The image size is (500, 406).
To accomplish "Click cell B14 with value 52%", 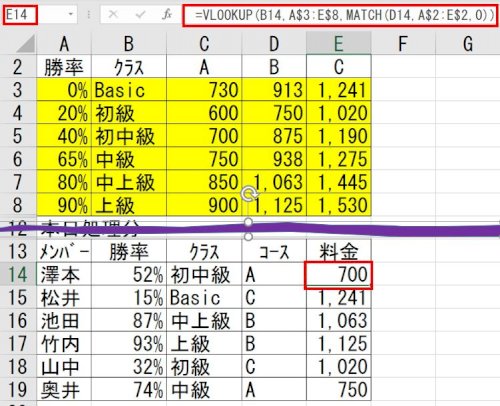I will 129,274.
